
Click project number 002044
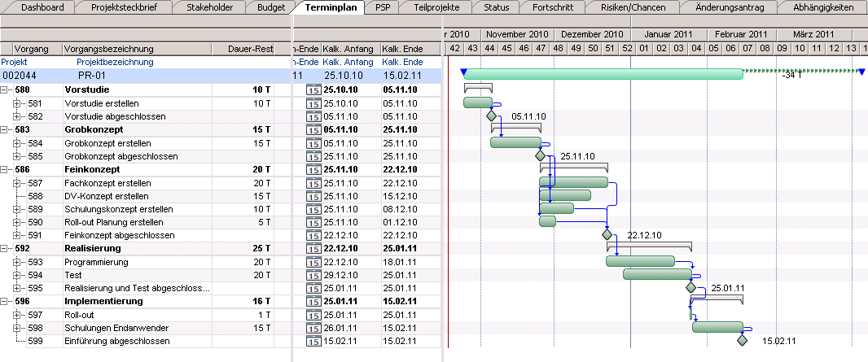pos(19,76)
